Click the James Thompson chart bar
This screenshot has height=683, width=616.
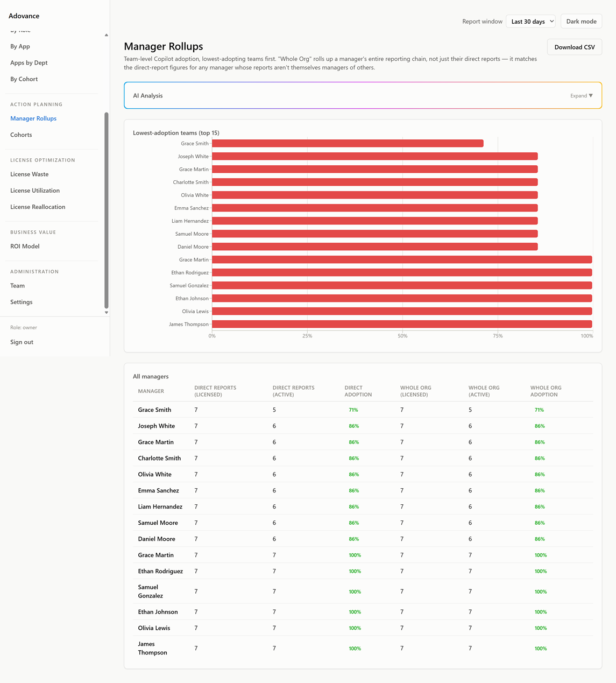click(x=402, y=324)
